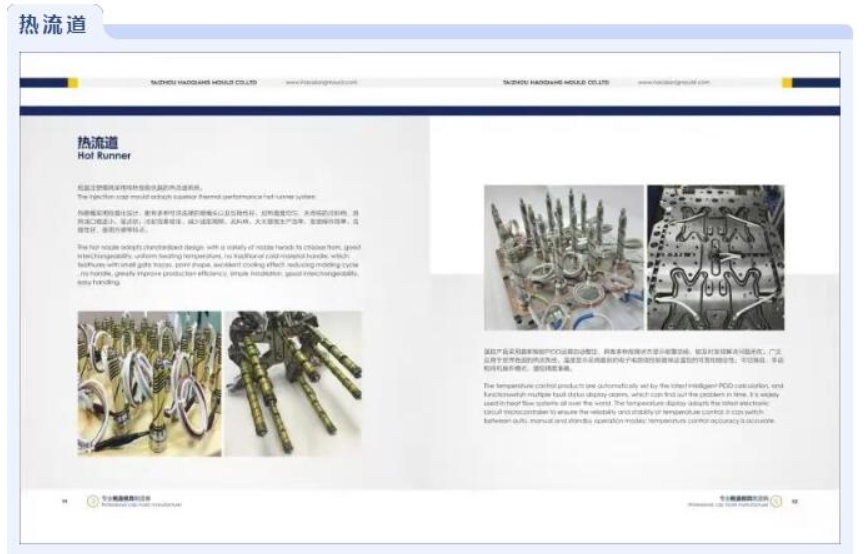This screenshot has width=865, height=554.
Task: Click the round logo icon in left footer
Action: coord(92,502)
